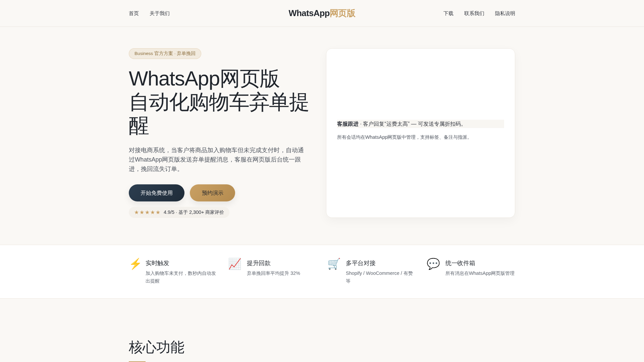Click the 所有消息在WhatsApp网页版管理 description
Viewport: 644px width, 362px height.
pyautogui.click(x=480, y=273)
